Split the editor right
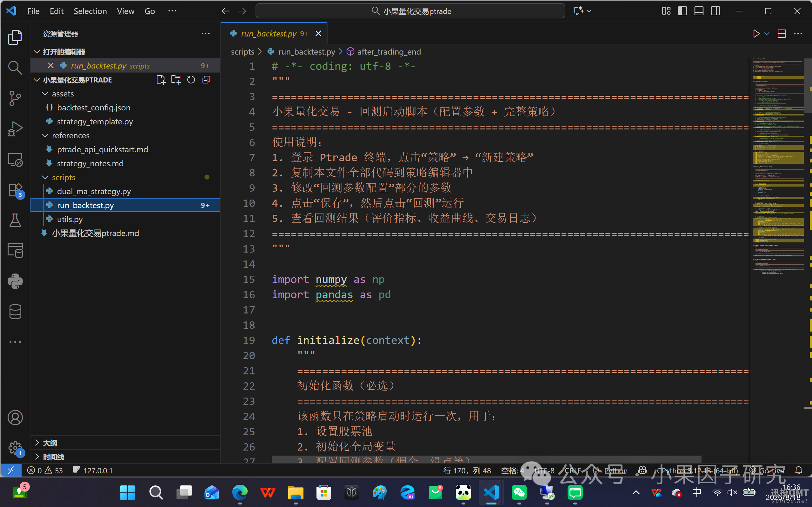The width and height of the screenshot is (812, 507). click(x=782, y=34)
